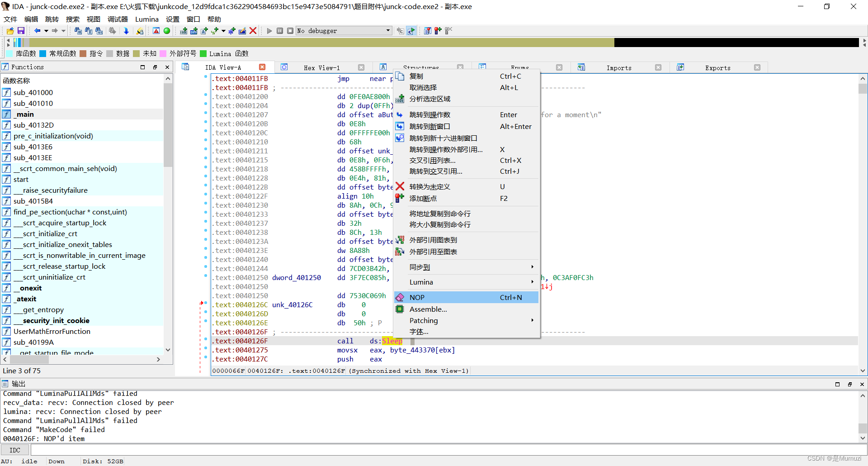Close the Hex View-1 tab
The width and height of the screenshot is (868, 466).
pyautogui.click(x=361, y=67)
